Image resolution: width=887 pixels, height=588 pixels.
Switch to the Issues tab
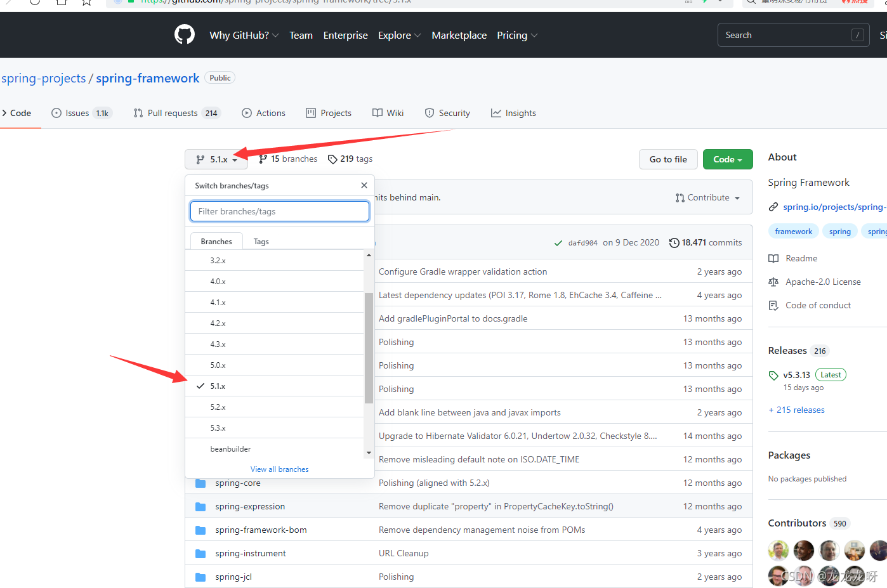coord(81,113)
